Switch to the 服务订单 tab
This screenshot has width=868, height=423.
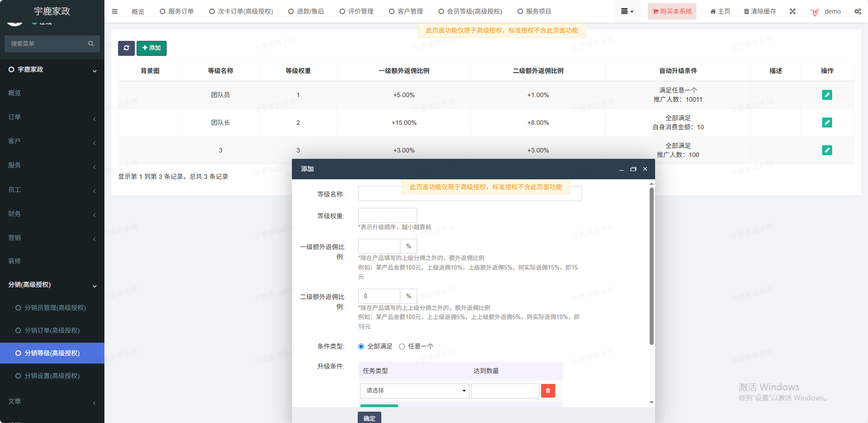[177, 11]
